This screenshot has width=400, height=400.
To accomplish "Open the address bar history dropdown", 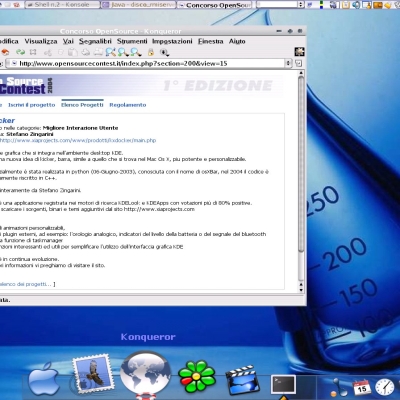I will [288, 63].
